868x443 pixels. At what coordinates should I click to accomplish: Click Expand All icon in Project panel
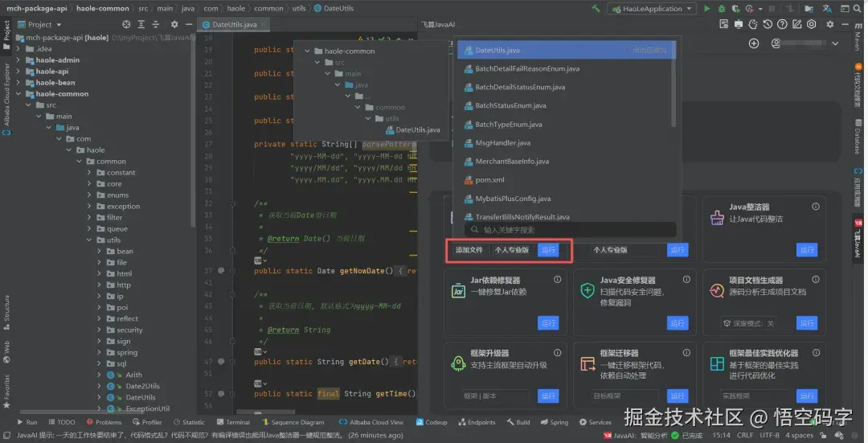(141, 24)
